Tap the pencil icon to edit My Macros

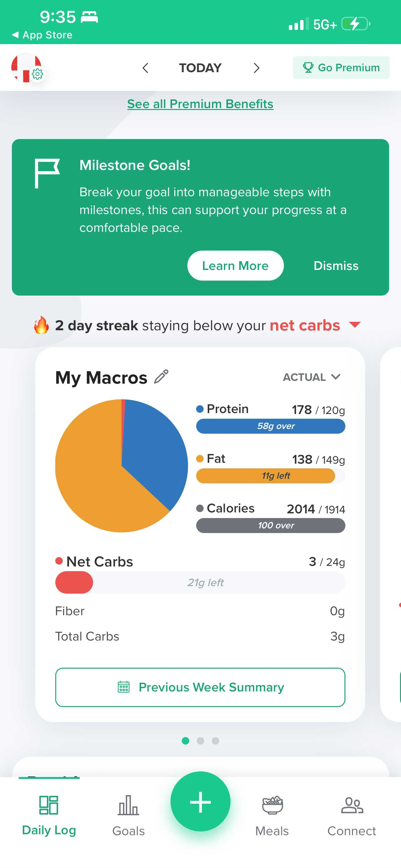(161, 377)
